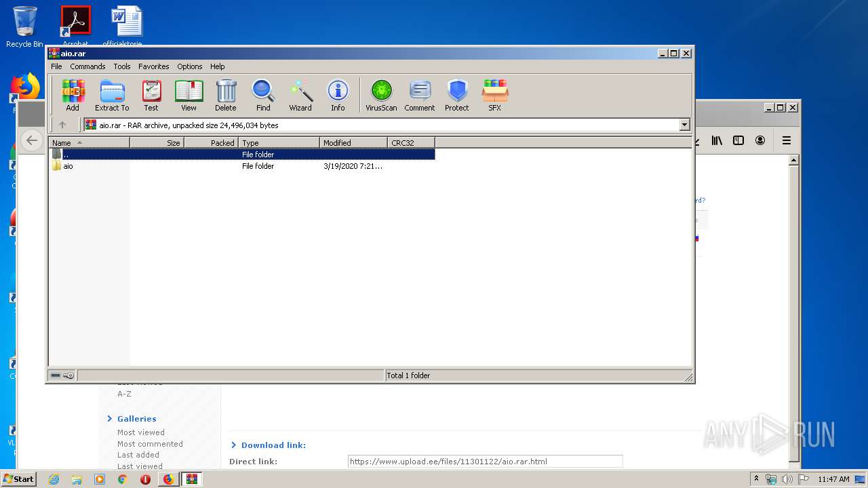Open the Chrome taskbar icon
The height and width of the screenshot is (488, 868).
tap(122, 479)
